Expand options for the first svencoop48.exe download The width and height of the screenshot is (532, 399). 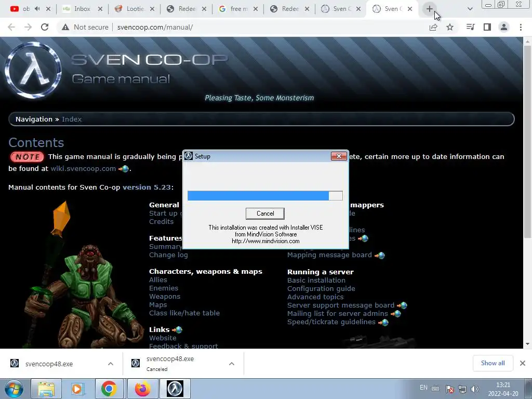click(x=111, y=364)
